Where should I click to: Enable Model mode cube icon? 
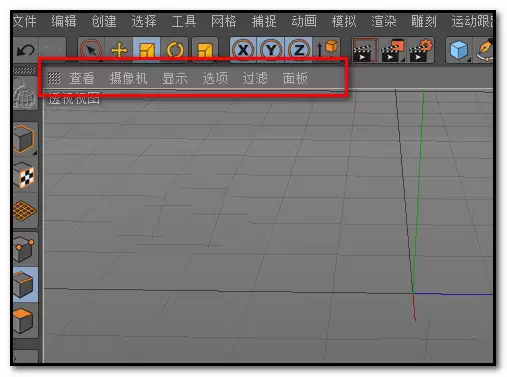(x=25, y=139)
